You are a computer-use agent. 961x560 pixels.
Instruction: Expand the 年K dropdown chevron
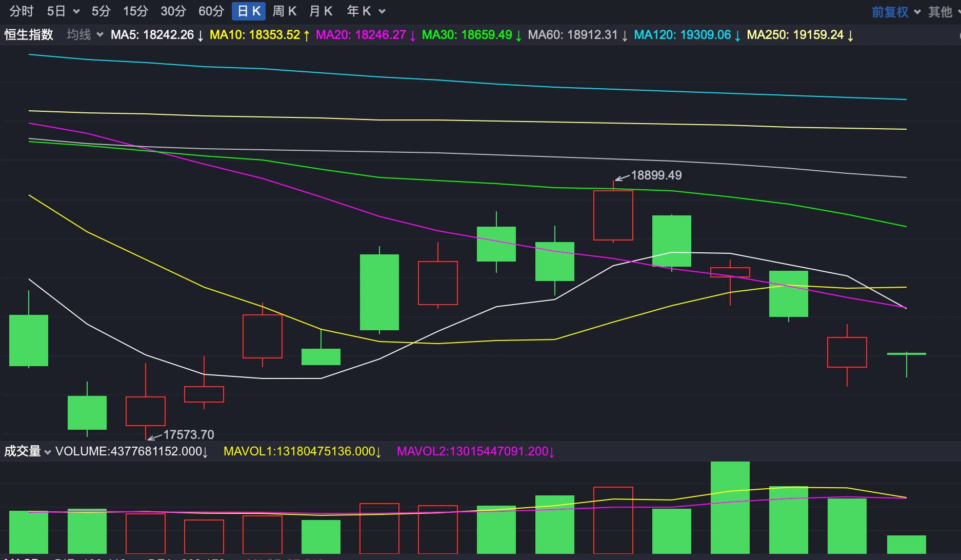(x=382, y=11)
